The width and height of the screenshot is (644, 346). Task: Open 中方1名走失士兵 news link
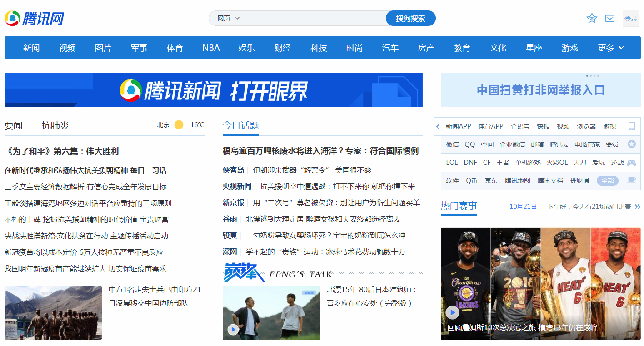[x=155, y=296]
